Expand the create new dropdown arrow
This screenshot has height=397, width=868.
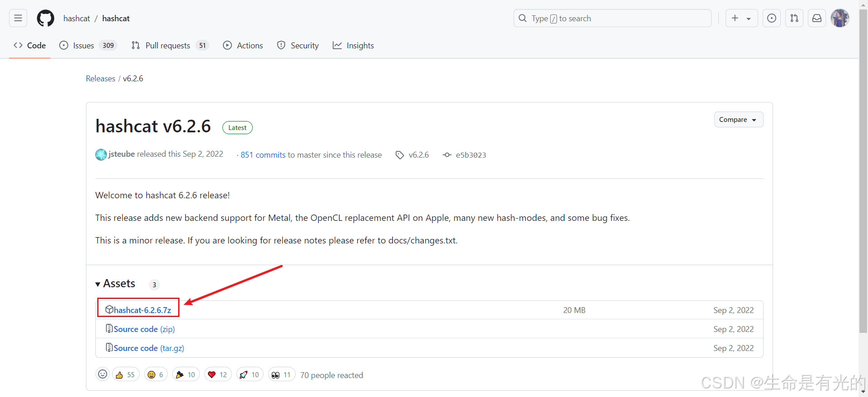749,19
